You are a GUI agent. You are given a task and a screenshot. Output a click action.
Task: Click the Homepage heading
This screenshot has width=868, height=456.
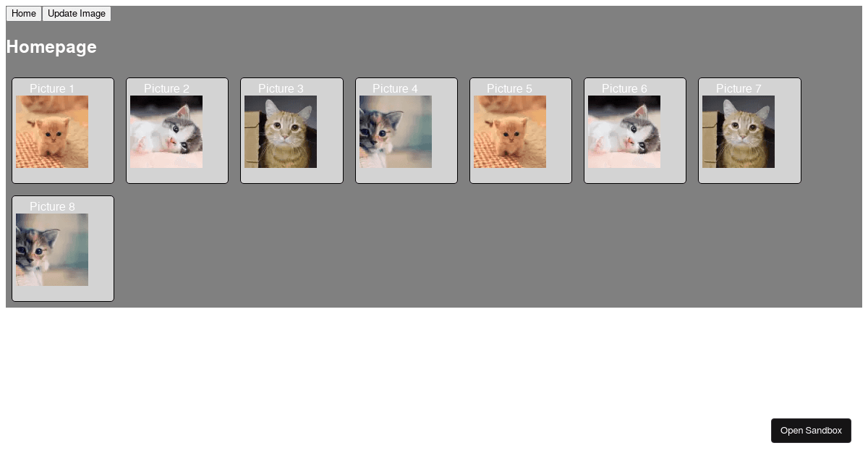51,47
